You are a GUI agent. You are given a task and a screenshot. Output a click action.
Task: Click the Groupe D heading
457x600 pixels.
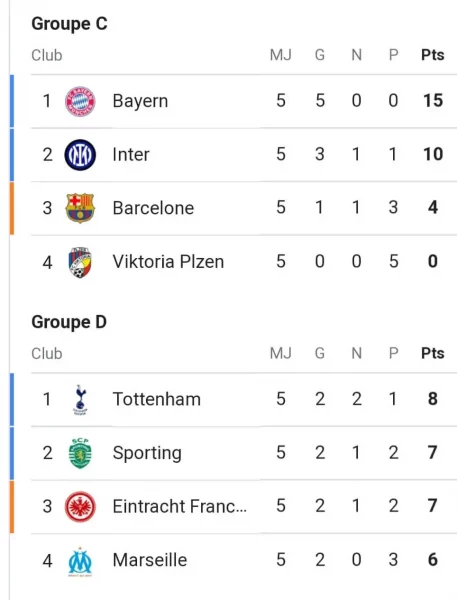click(69, 323)
